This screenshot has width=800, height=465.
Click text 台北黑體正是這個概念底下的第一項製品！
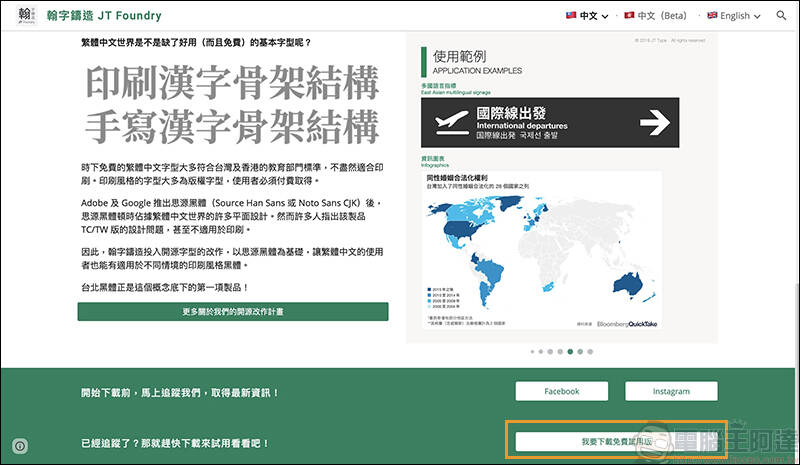pyautogui.click(x=165, y=287)
